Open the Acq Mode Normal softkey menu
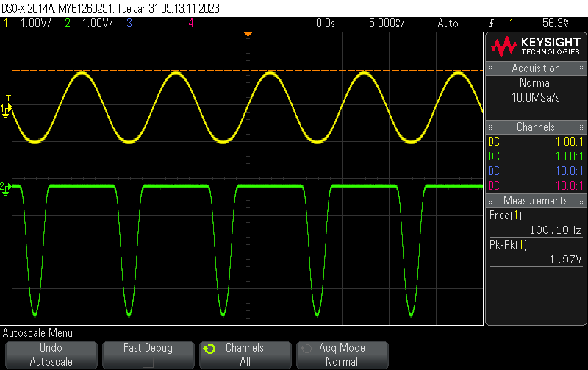This screenshot has height=370, width=588. pyautogui.click(x=342, y=355)
